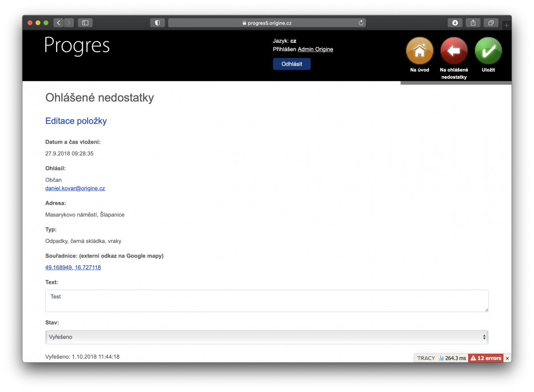This screenshot has height=392, width=534.
Task: Click the back navigation arrow
Action: (x=58, y=22)
